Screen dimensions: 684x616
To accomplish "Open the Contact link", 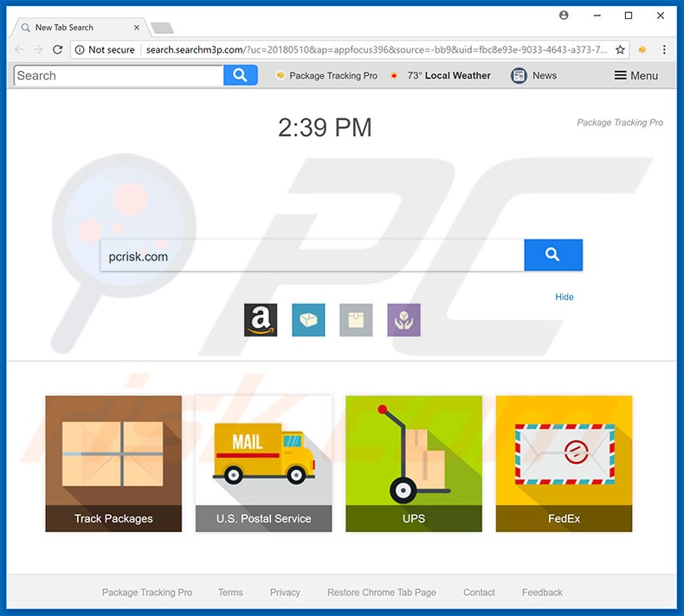I will (x=479, y=593).
